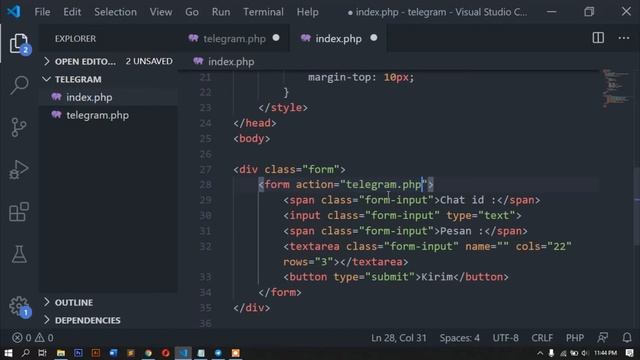Viewport: 640px width, 360px height.
Task: Open the editor More Actions menu
Action: (x=624, y=38)
